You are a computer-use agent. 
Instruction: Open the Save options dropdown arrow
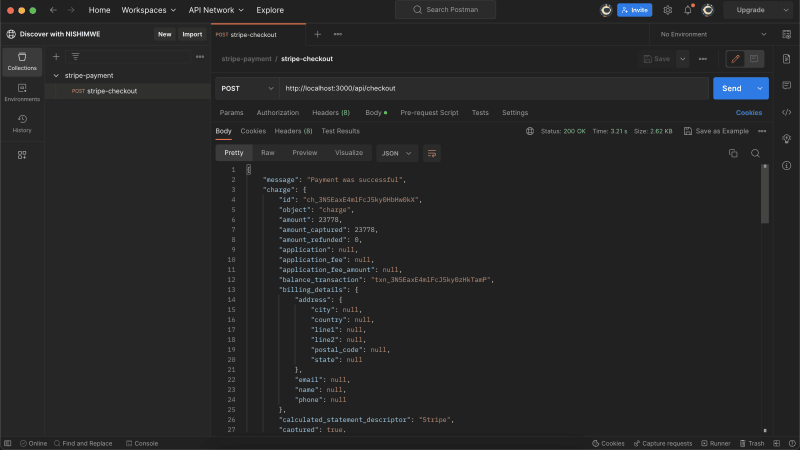(682, 59)
